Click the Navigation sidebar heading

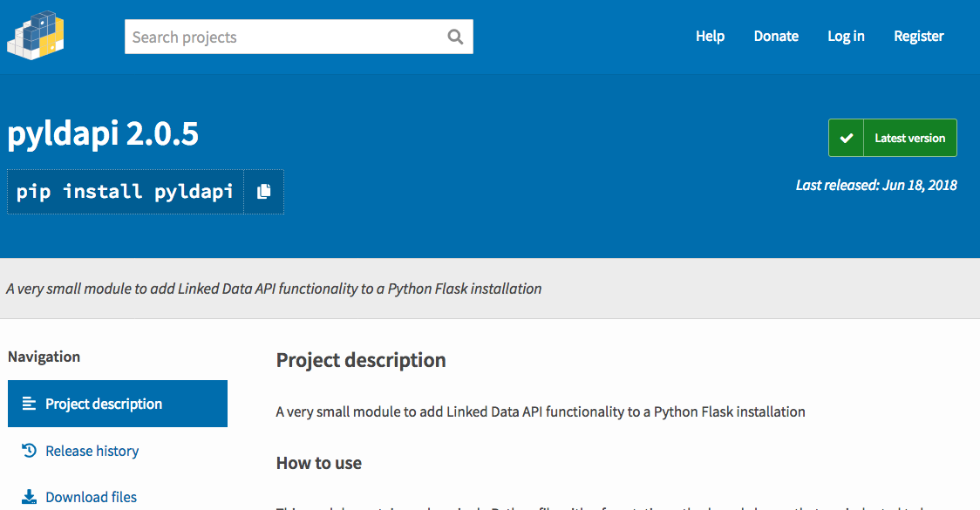point(44,357)
